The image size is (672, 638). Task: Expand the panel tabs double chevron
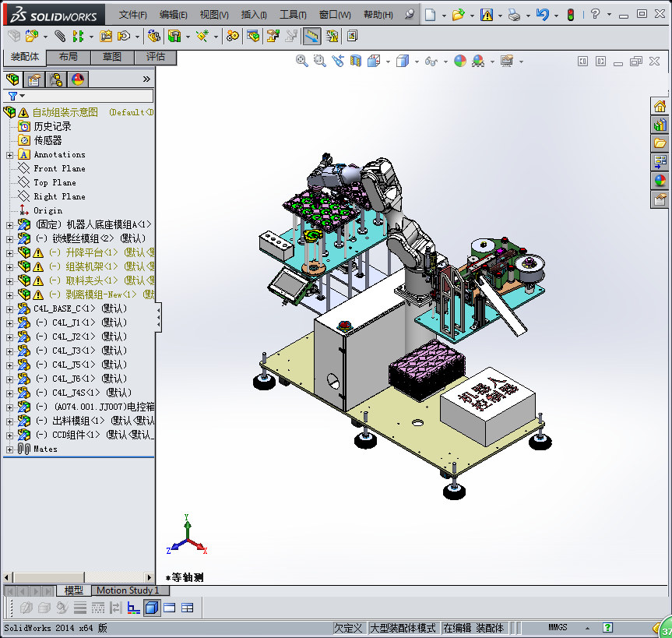coord(146,79)
